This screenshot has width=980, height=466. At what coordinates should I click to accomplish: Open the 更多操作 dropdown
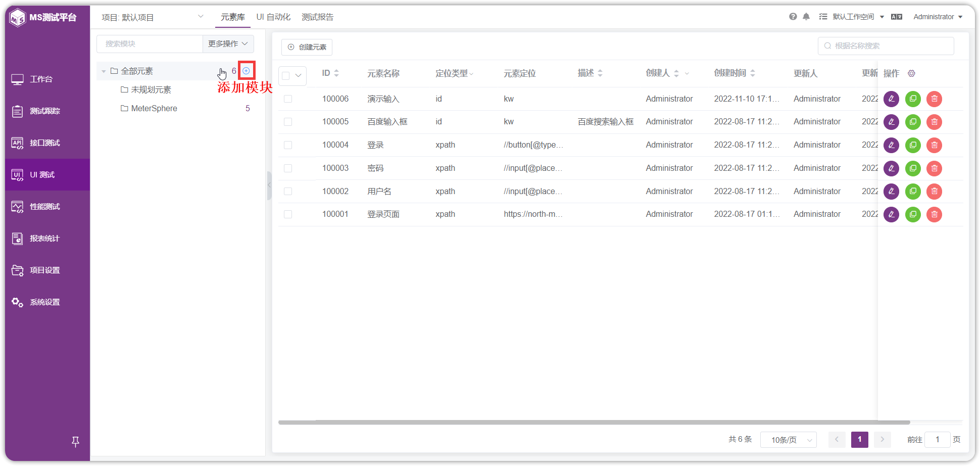[x=228, y=44]
